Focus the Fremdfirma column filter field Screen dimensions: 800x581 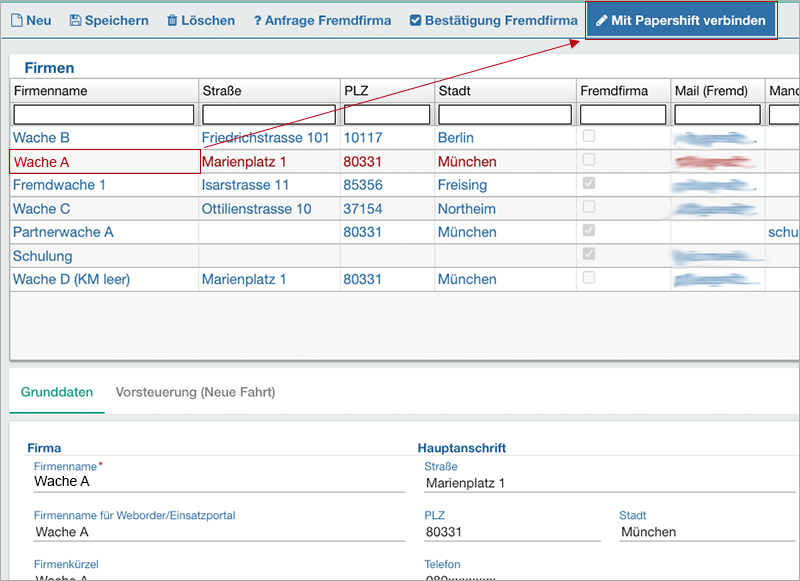tap(623, 114)
